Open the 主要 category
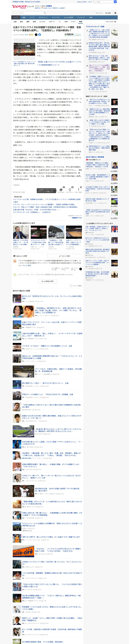The image size is (129, 644). click(15, 22)
